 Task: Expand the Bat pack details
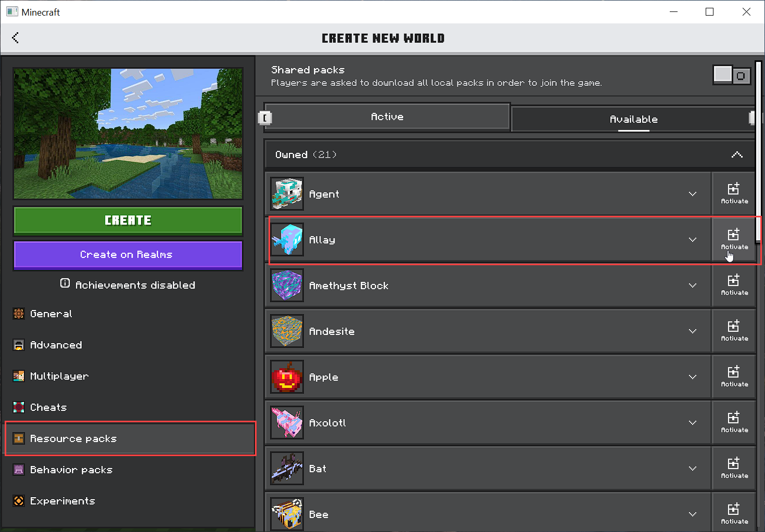(693, 469)
